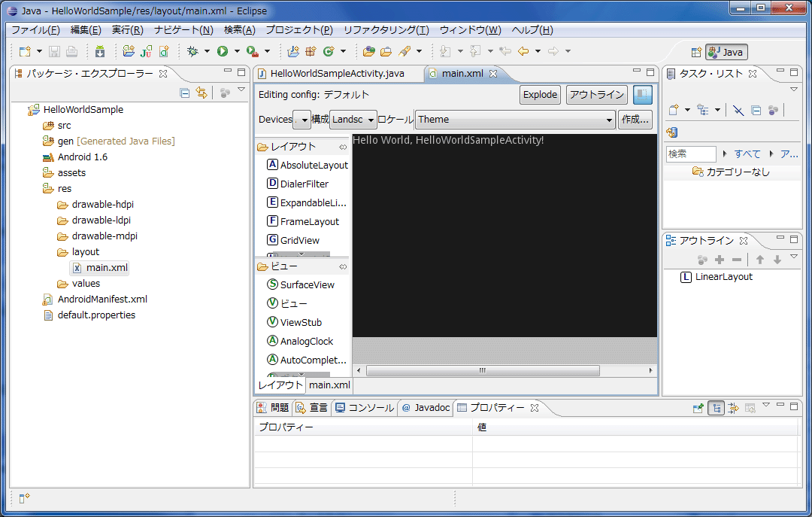Click the New Android XML file icon
This screenshot has width=812, height=517.
164,51
